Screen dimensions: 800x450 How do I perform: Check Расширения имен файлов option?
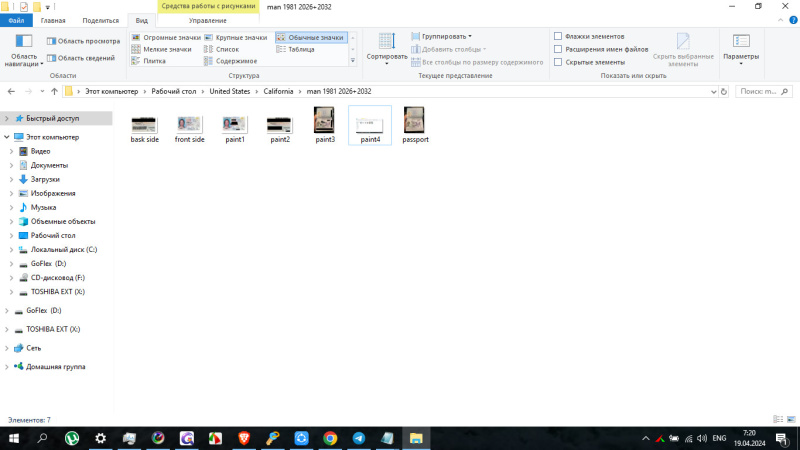pyautogui.click(x=558, y=49)
